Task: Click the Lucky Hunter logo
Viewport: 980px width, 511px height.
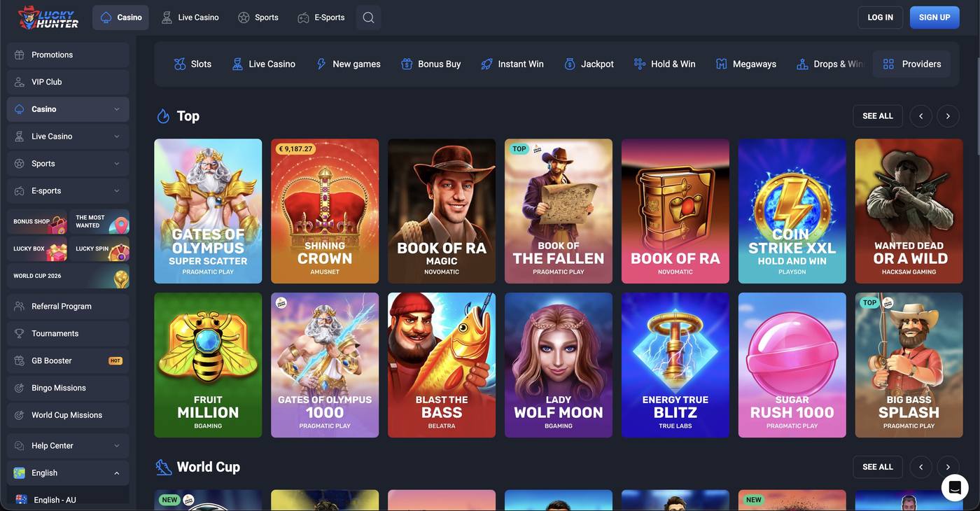Action: pyautogui.click(x=48, y=17)
